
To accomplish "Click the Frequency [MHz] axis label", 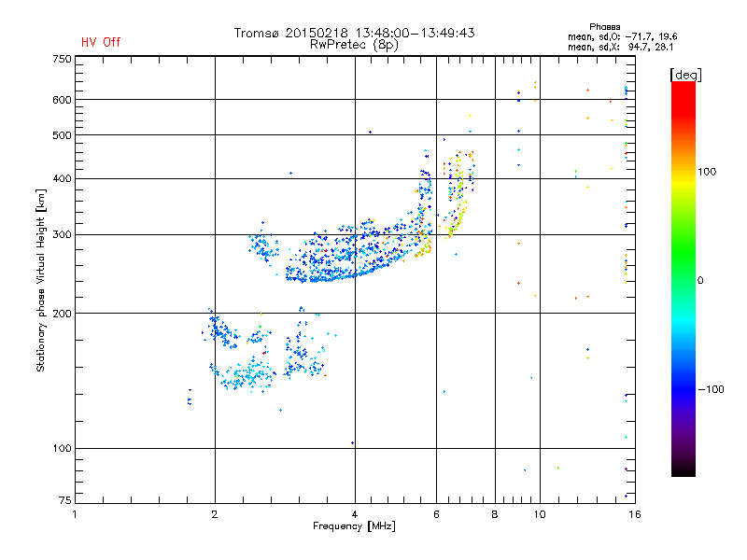I will point(354,526).
